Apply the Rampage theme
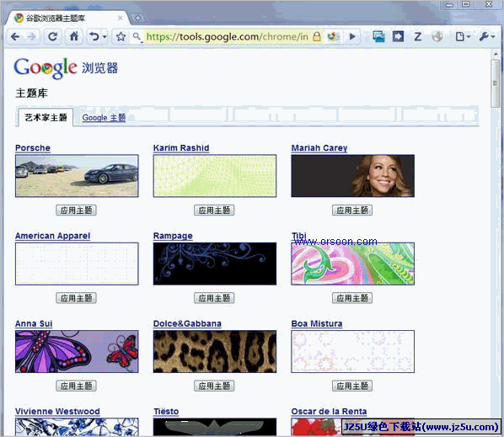The height and width of the screenshot is (437, 504). click(x=214, y=298)
